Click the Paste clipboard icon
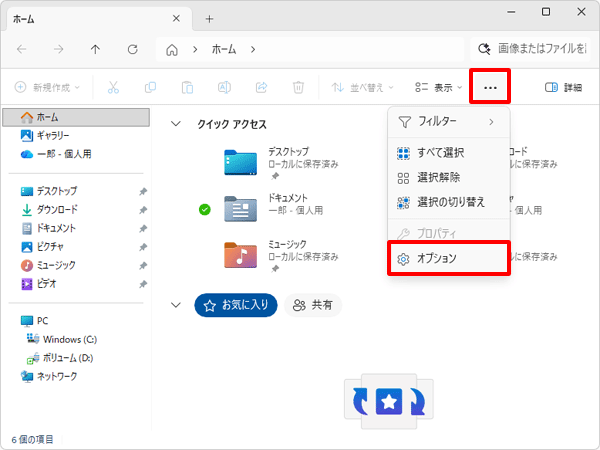 click(x=187, y=88)
